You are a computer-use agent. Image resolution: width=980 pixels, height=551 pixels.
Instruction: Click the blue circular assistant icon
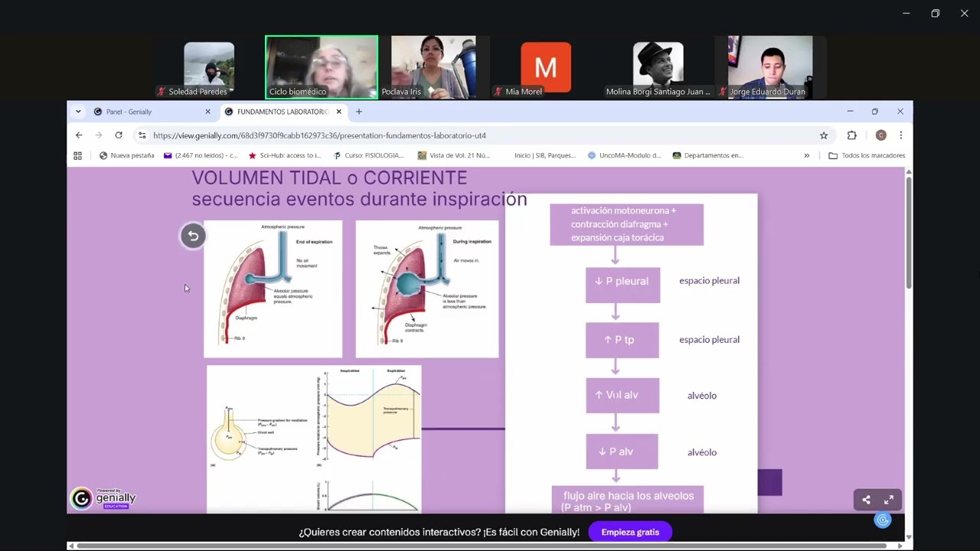(x=883, y=520)
